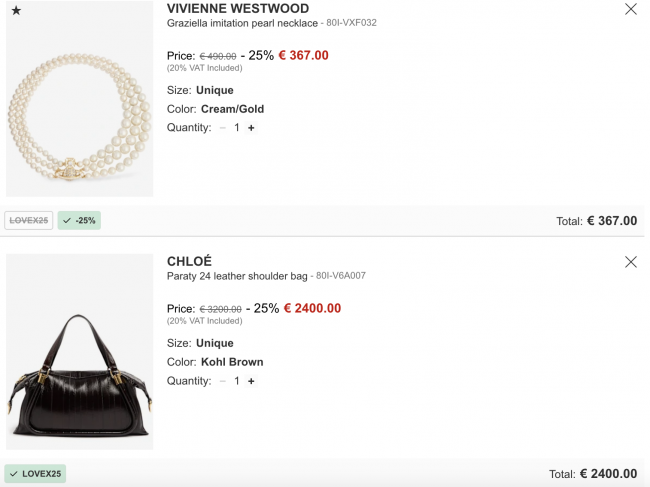The width and height of the screenshot is (650, 487).
Task: Click the star icon on necklace image
Action: pyautogui.click(x=16, y=10)
